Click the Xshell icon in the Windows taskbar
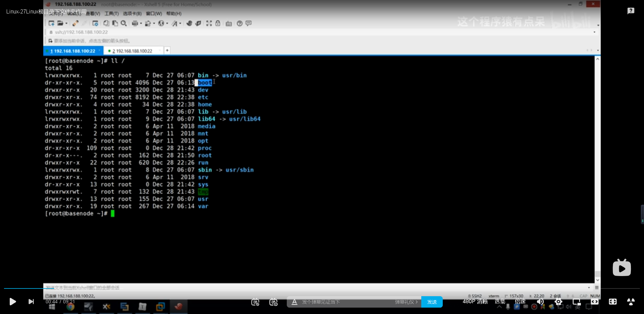 click(178, 307)
